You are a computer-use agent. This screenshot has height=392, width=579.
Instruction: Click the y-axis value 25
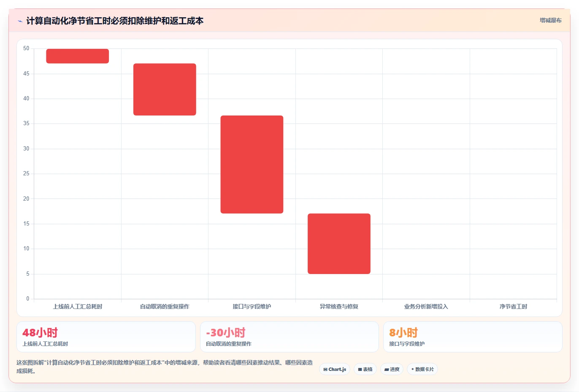(26, 174)
